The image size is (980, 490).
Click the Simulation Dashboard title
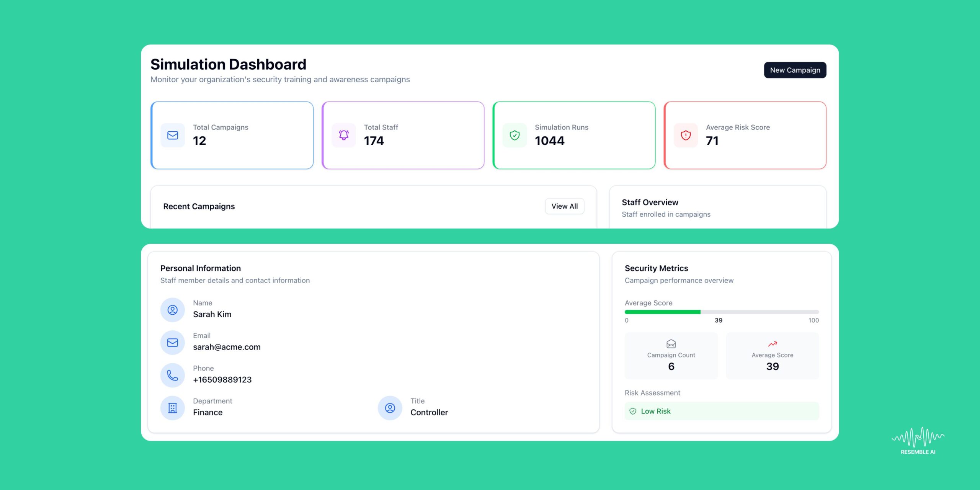coord(228,64)
